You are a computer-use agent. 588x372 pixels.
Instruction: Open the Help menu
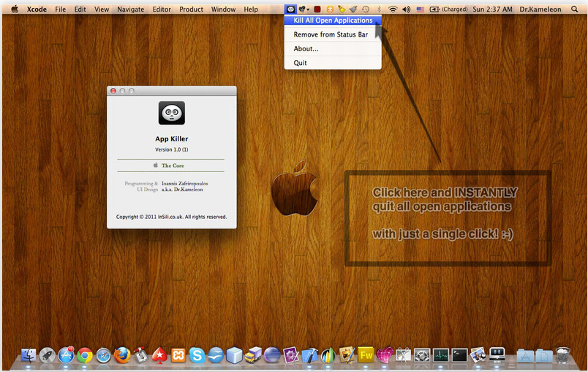tap(251, 10)
